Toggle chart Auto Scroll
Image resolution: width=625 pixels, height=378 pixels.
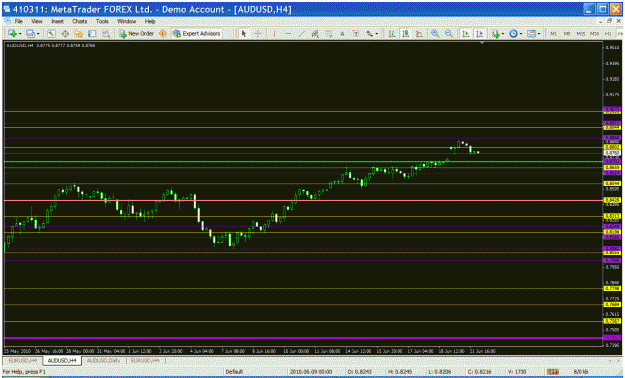[465, 34]
